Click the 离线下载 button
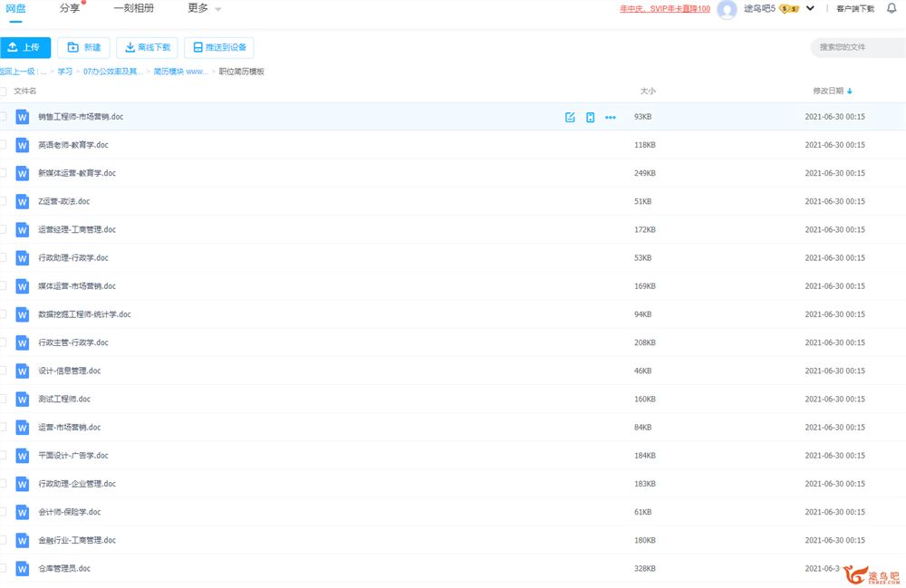The height and width of the screenshot is (588, 906). coord(147,47)
